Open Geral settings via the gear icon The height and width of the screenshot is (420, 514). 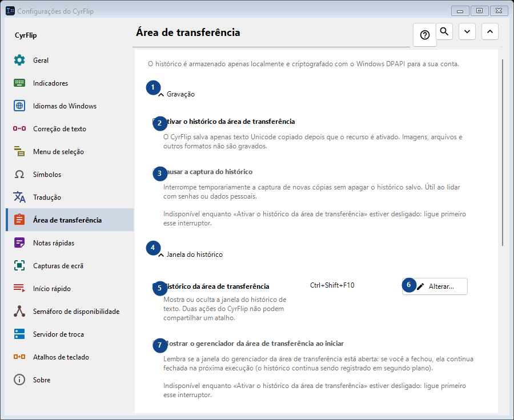pyautogui.click(x=19, y=60)
